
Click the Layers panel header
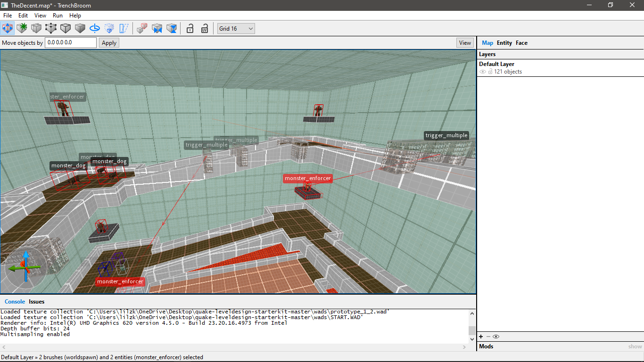(560, 54)
